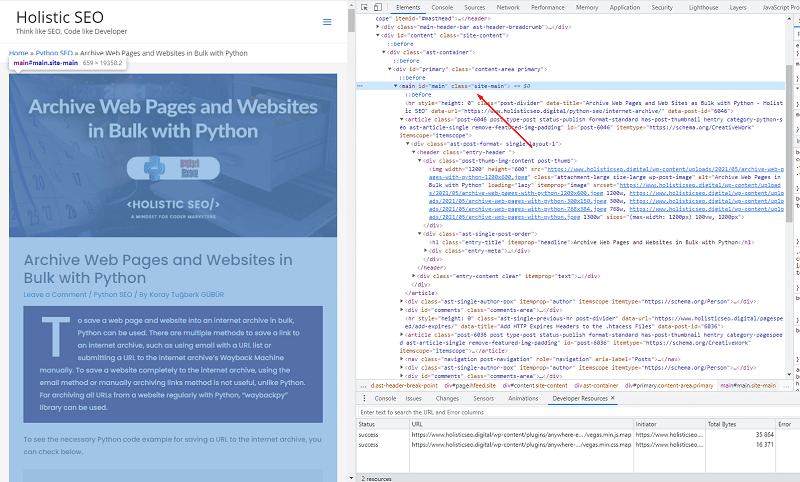Switch to the Security tab
The height and width of the screenshot is (482, 800).
coord(662,7)
